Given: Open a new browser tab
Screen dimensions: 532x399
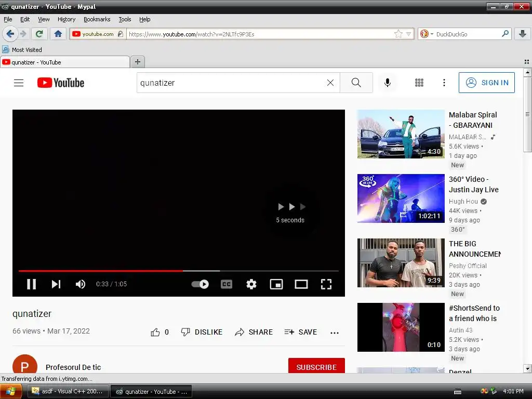Looking at the screenshot, I should [x=137, y=62].
